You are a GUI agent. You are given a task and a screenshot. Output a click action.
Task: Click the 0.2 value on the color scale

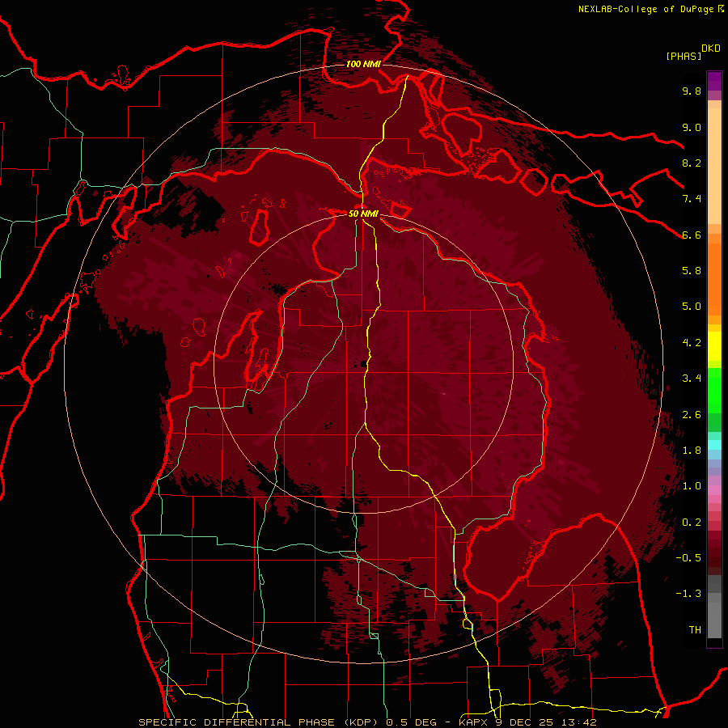pyautogui.click(x=692, y=523)
